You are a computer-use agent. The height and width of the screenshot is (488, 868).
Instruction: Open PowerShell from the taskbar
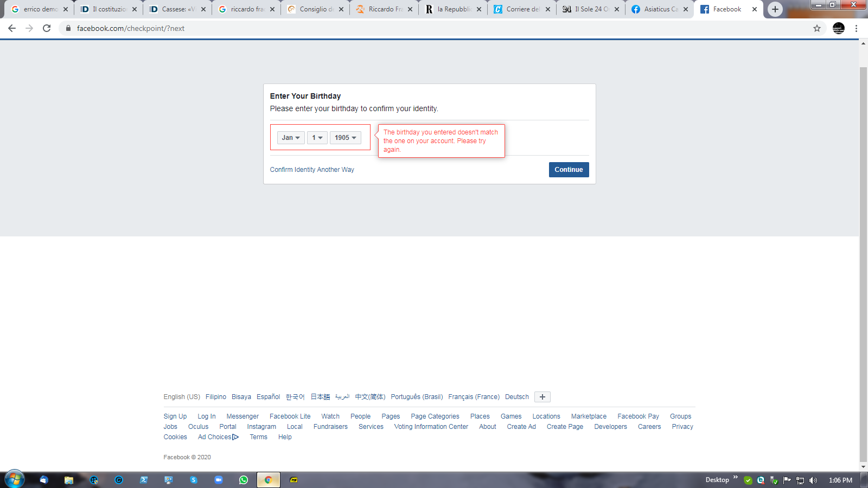pos(144,480)
